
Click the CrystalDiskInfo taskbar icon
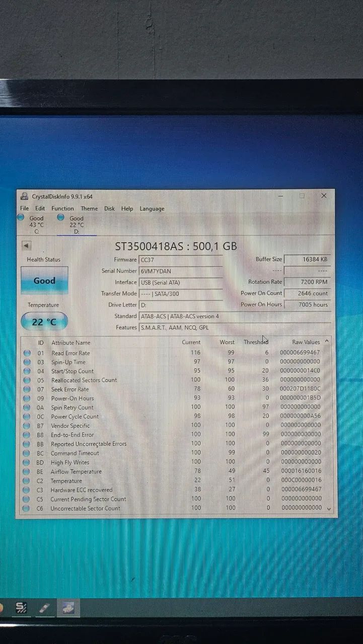[68, 608]
